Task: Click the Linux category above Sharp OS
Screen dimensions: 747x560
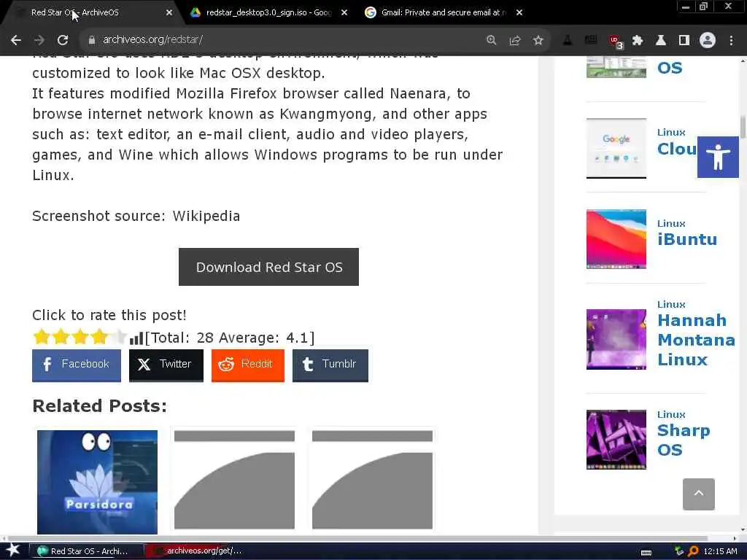Action: click(x=671, y=414)
